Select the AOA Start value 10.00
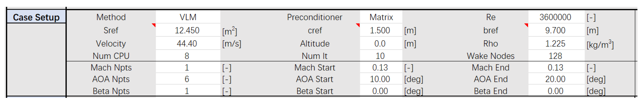644x104 pixels. coord(380,79)
